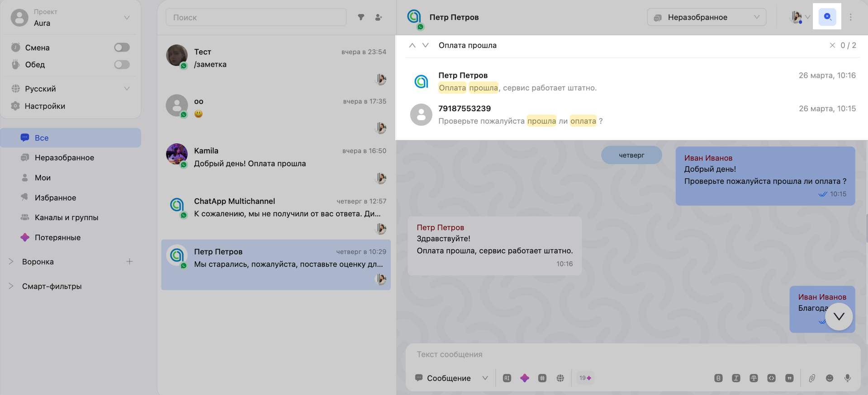The image size is (868, 395).
Task: Click the add contact icon
Action: point(379,17)
